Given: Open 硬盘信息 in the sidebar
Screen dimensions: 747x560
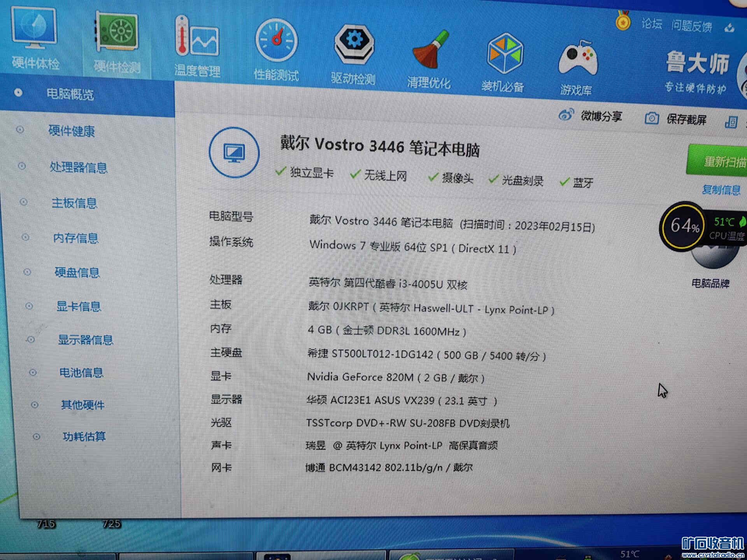Looking at the screenshot, I should [77, 273].
